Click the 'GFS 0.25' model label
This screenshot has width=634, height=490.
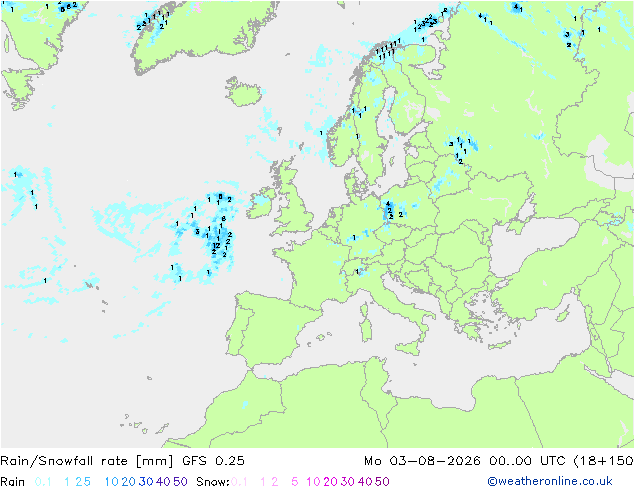213,461
